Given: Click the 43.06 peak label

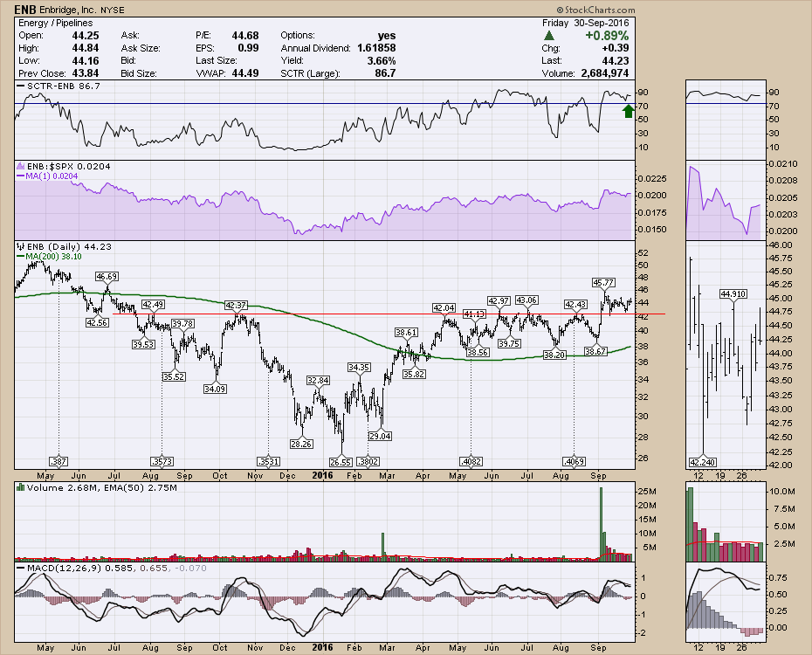Looking at the screenshot, I should [526, 300].
